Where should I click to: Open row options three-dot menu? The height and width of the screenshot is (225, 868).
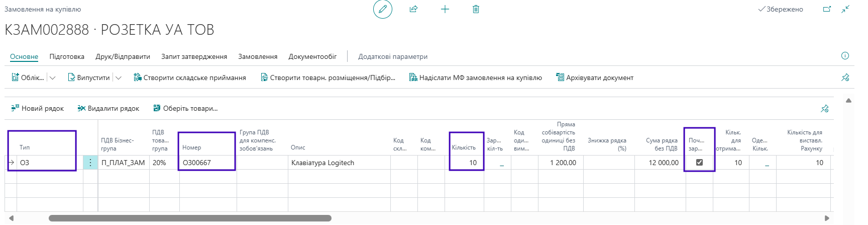[x=90, y=163]
